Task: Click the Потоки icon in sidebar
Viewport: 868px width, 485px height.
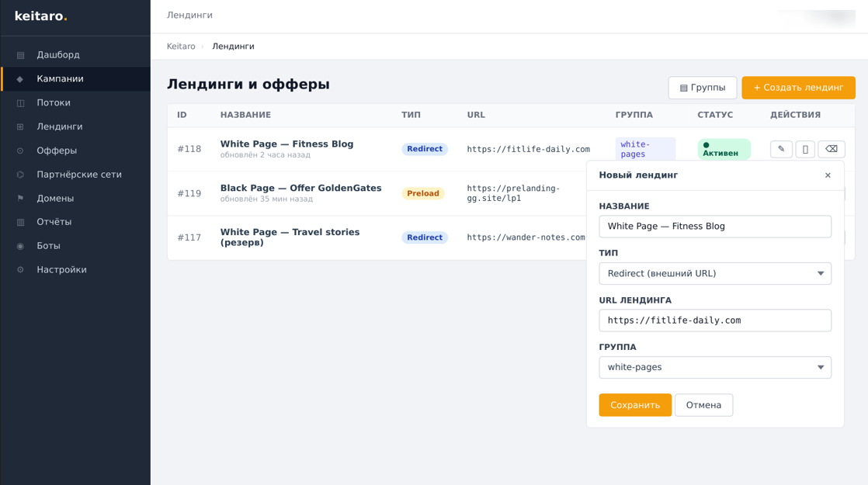Action: (x=21, y=103)
